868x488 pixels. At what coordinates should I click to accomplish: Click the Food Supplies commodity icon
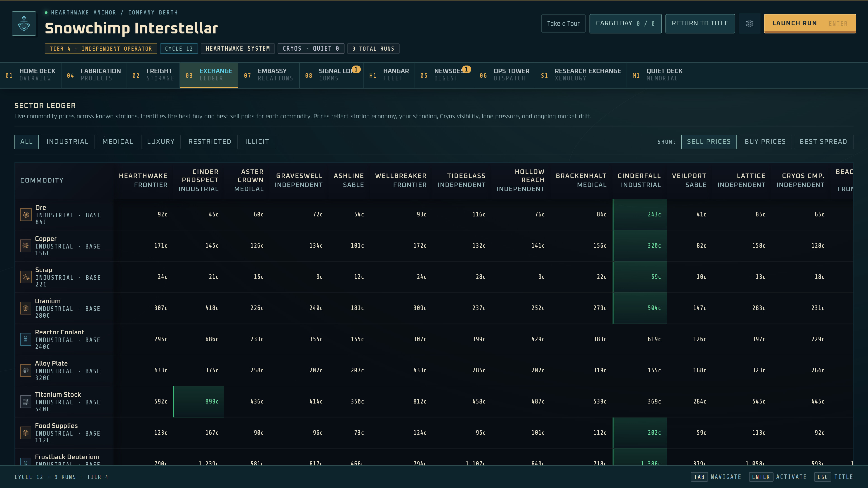(x=26, y=433)
